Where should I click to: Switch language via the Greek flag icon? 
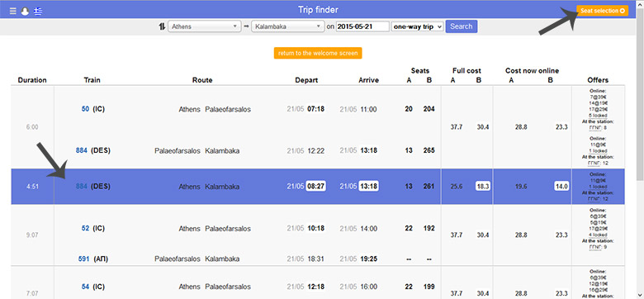38,11
